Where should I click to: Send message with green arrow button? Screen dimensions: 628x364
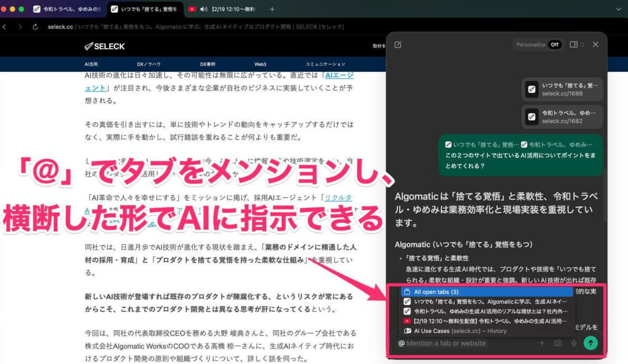click(x=591, y=343)
